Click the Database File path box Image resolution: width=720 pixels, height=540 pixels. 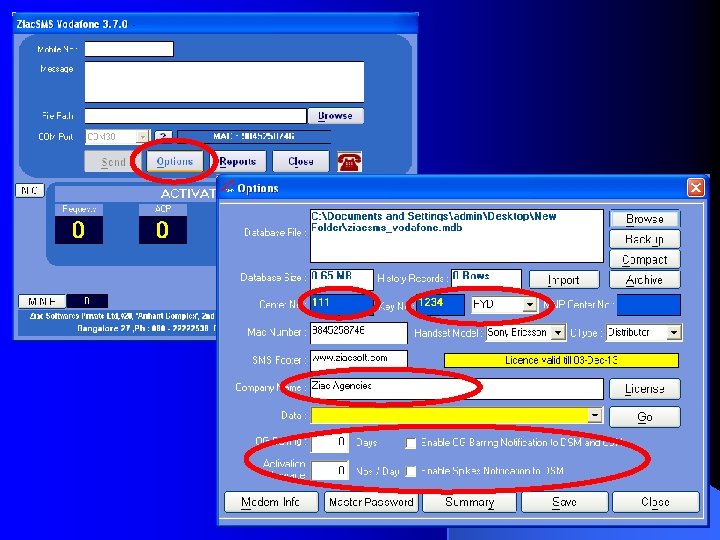(456, 236)
